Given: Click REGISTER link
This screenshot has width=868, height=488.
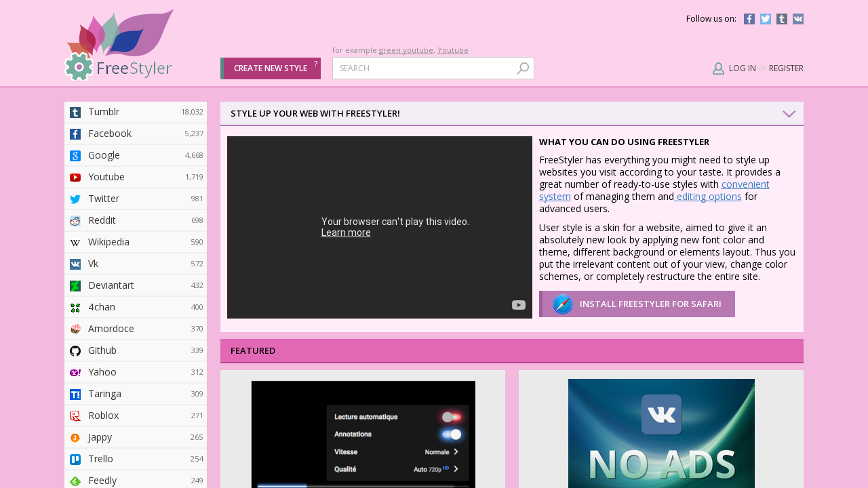Looking at the screenshot, I should [786, 68].
